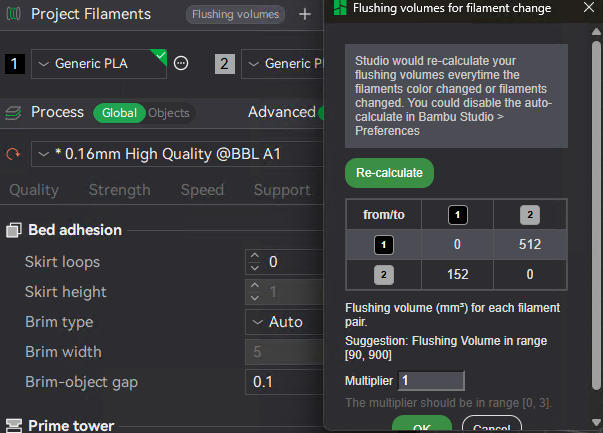Open the 0.16mm High Quality preset dropdown
Screen dimensions: 603x433
click(175, 154)
